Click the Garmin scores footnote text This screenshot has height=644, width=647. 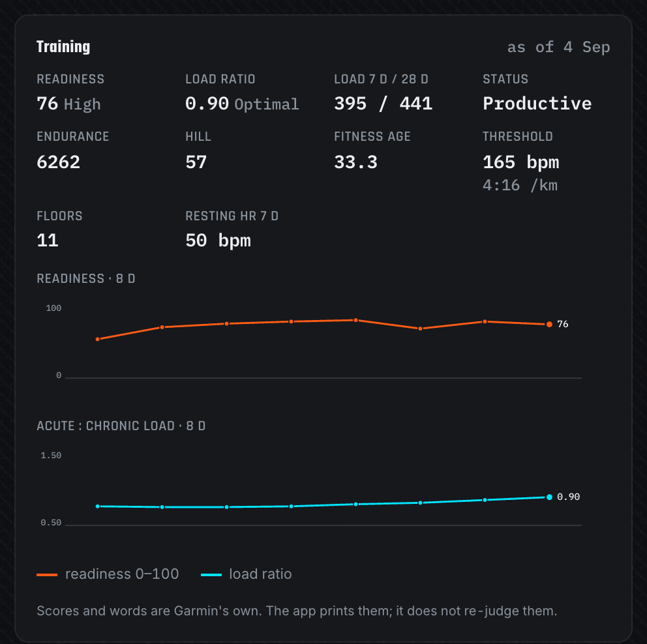297,611
